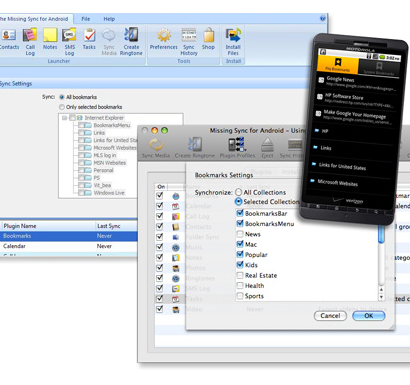
Task: Enable the News collection checkbox
Action: 240,234
